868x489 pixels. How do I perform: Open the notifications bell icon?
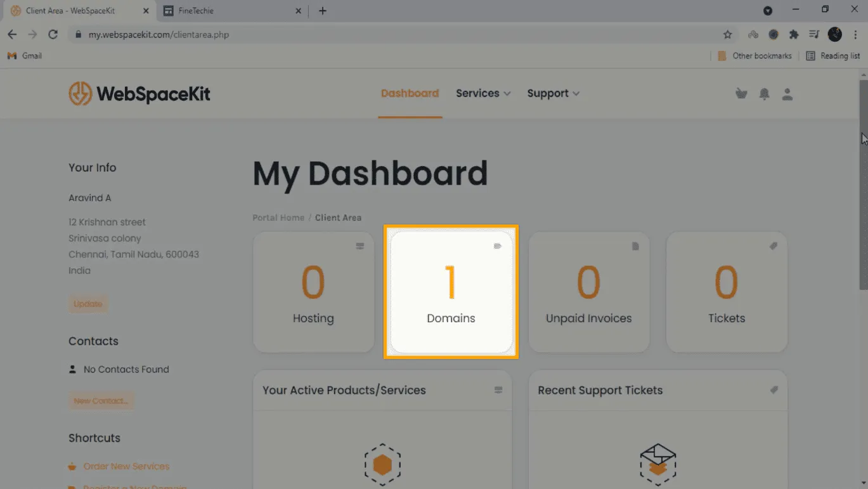tap(765, 94)
